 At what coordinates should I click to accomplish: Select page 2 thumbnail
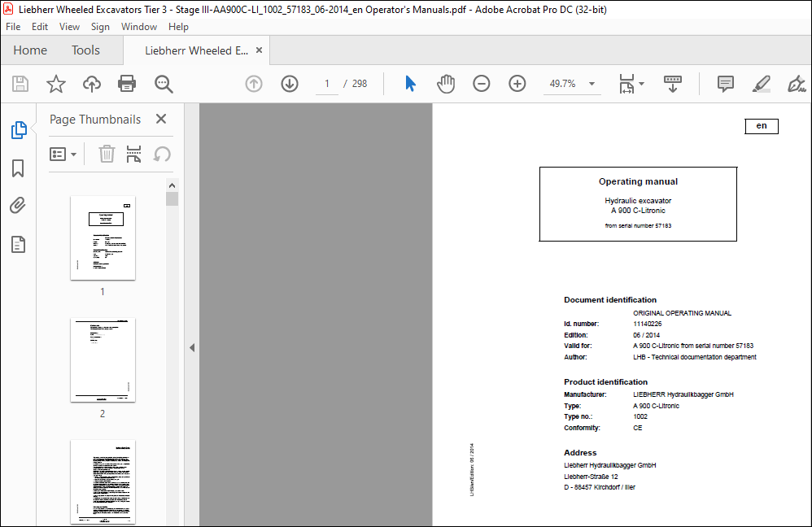pyautogui.click(x=103, y=359)
